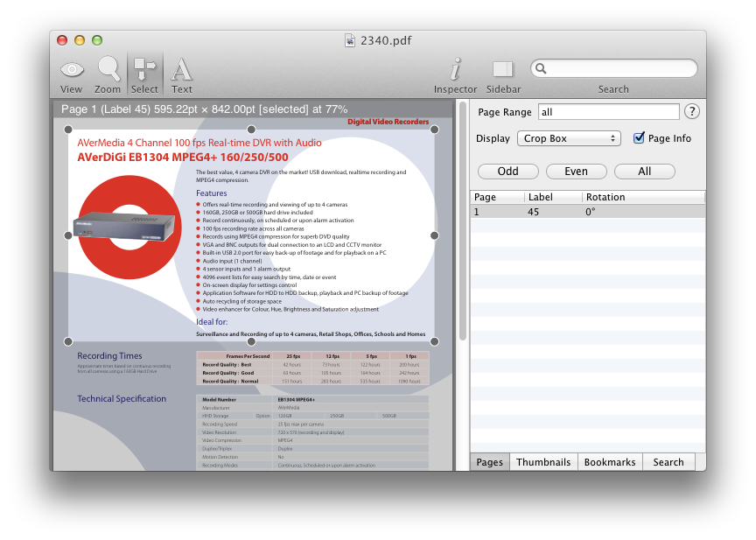Click the document vertical scrollbar thumb
Viewport: 756px width, 540px height.
[462, 221]
